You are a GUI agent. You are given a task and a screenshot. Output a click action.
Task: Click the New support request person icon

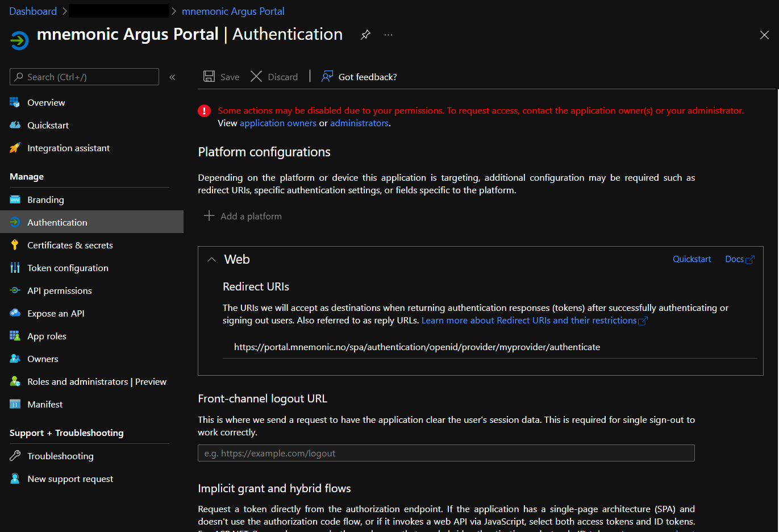[x=15, y=479]
